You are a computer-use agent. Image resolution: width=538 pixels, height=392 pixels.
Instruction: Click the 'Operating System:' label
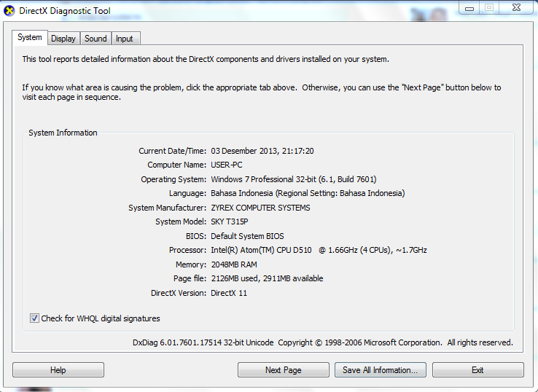pos(174,179)
